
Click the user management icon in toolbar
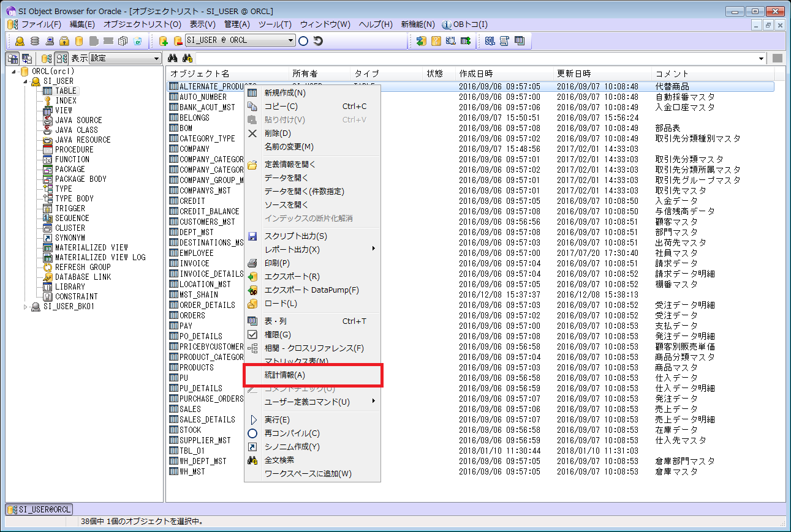20,41
